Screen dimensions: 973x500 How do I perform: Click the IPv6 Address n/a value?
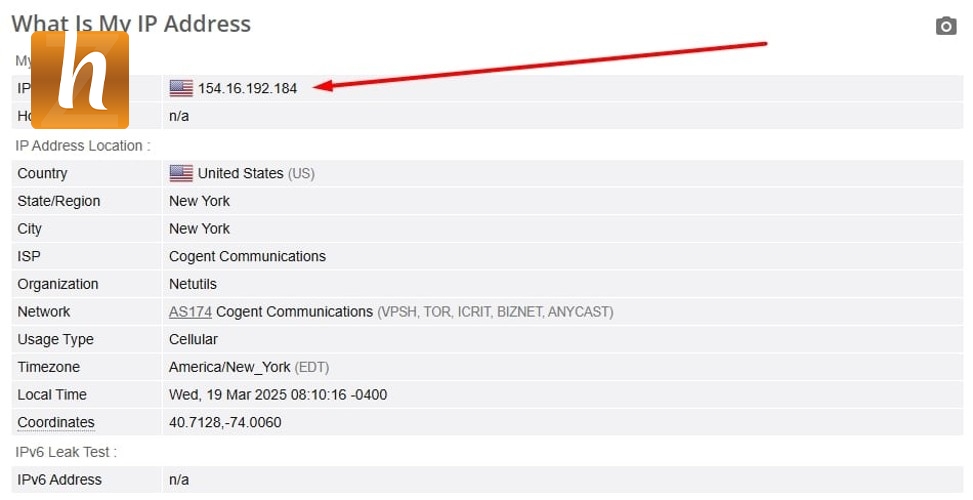(179, 480)
